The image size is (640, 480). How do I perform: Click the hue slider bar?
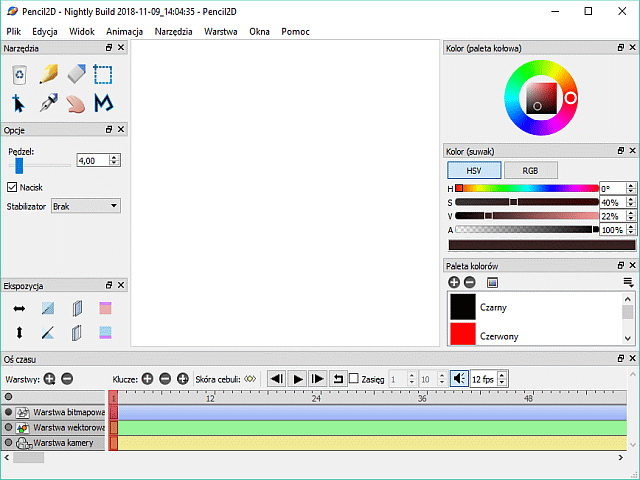527,188
